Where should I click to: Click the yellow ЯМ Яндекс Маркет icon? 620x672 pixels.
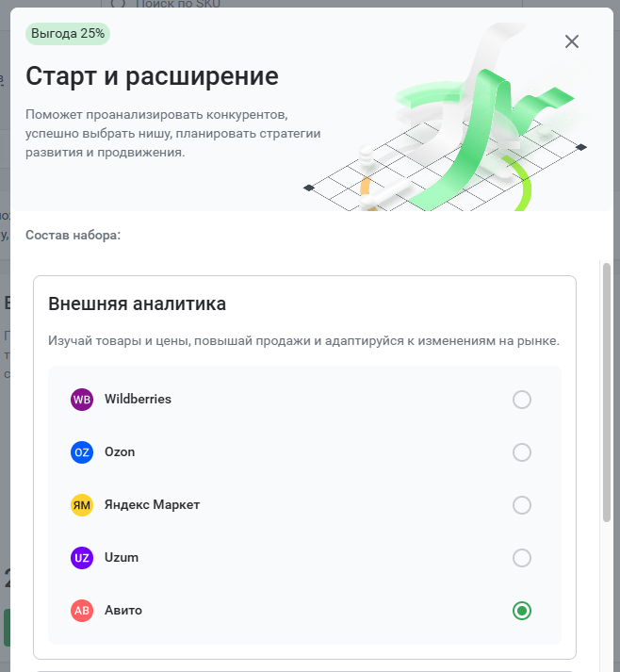81,505
